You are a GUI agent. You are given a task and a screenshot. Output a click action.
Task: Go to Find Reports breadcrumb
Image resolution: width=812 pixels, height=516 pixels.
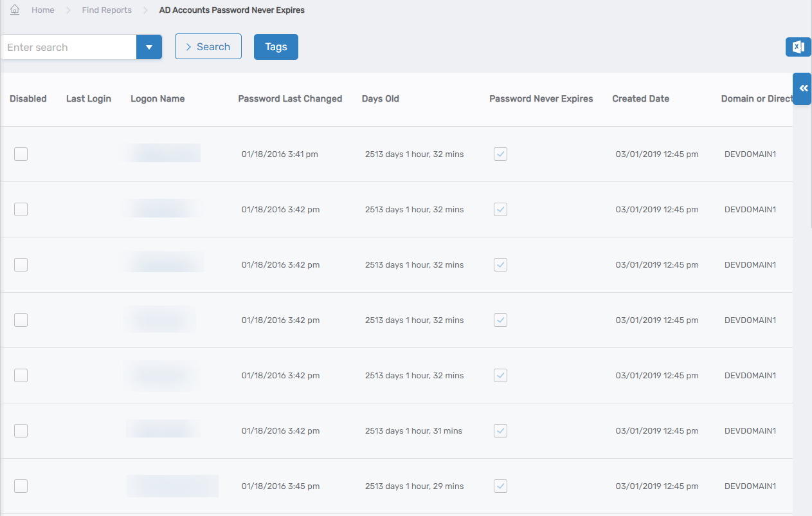click(x=107, y=10)
